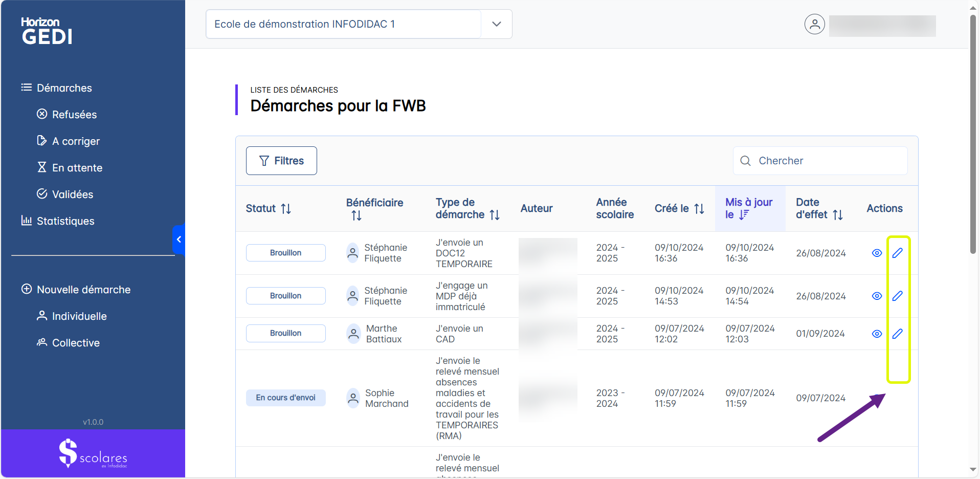This screenshot has width=980, height=479.
Task: View Marthe Battiaux's CAD démarche
Action: 877,334
